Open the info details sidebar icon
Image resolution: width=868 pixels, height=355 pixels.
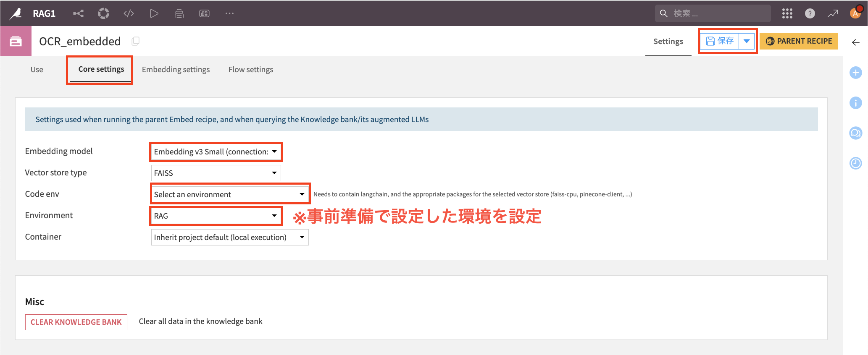coord(855,103)
